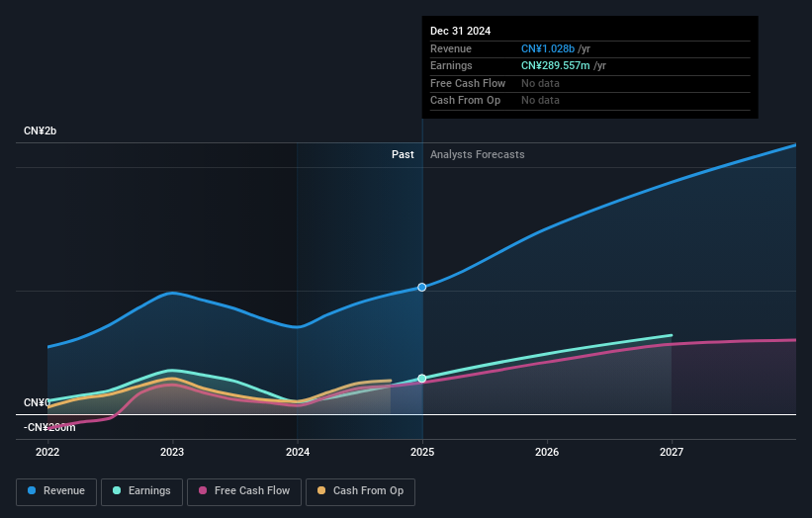Click the CN¥289.557m earnings value in tooltip
812x518 pixels.
pos(556,66)
